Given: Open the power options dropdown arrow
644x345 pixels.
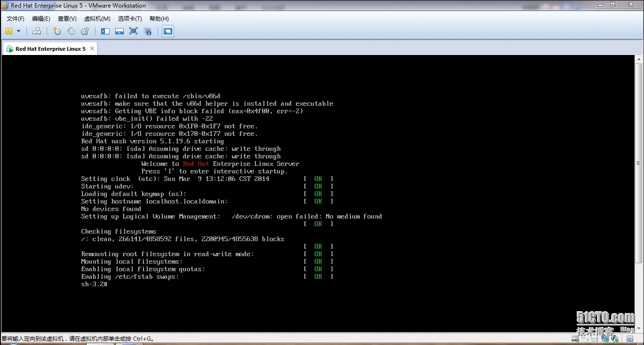Looking at the screenshot, I should pyautogui.click(x=19, y=31).
